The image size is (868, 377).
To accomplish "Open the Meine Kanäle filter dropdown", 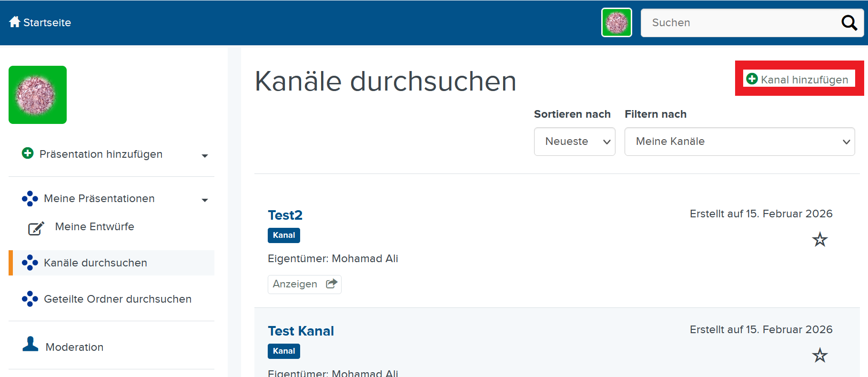I will (739, 142).
